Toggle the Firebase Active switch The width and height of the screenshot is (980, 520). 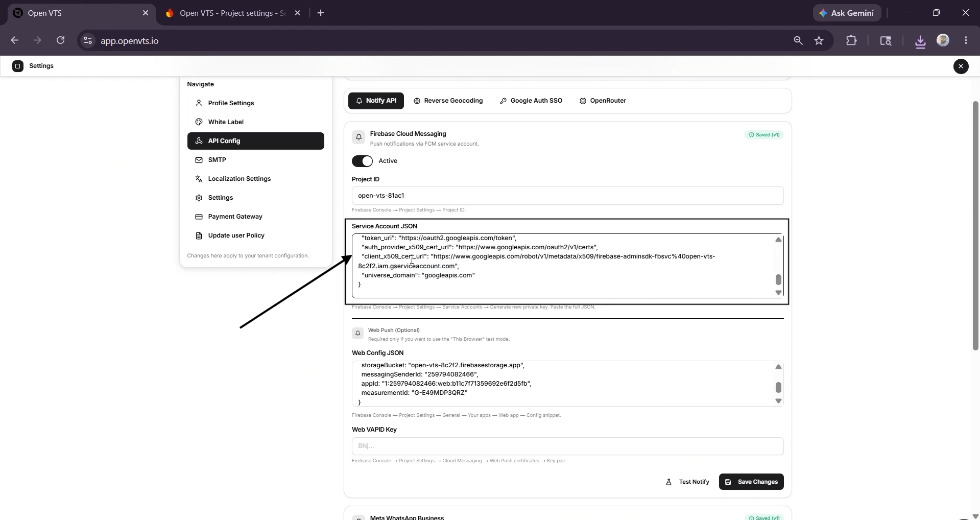362,161
